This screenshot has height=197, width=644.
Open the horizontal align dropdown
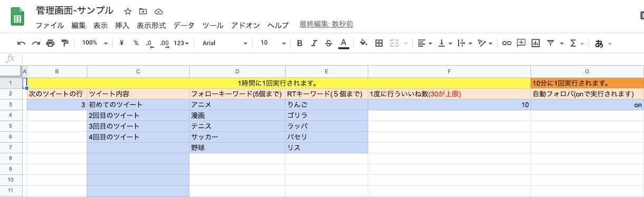424,43
